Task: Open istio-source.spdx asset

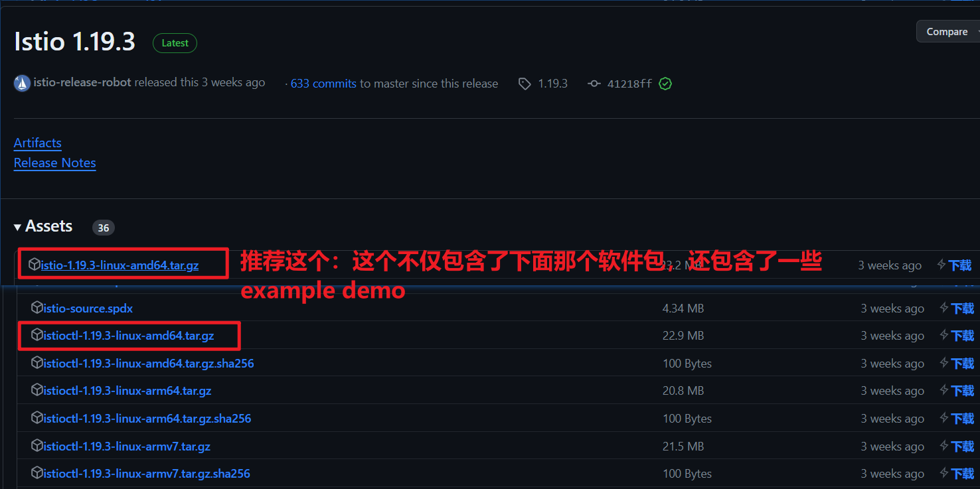Action: coord(88,309)
